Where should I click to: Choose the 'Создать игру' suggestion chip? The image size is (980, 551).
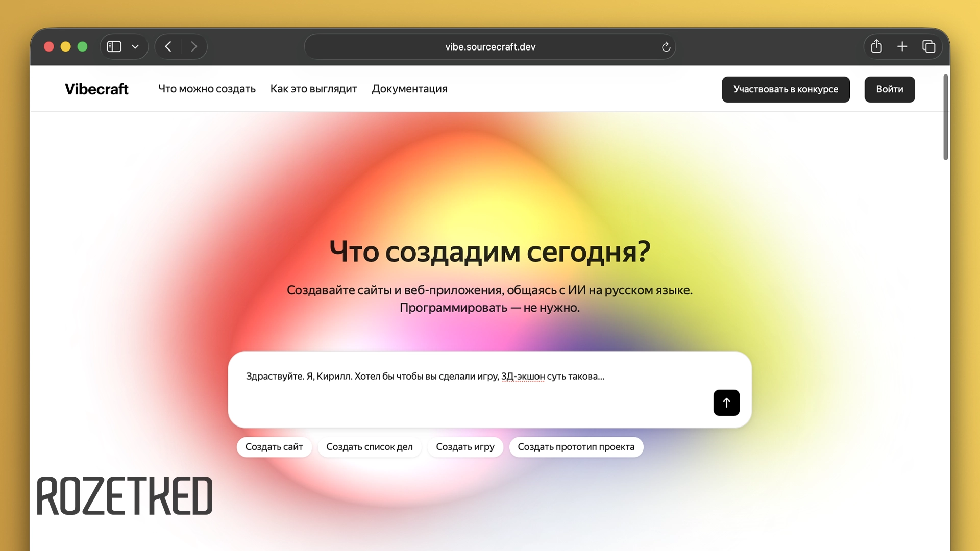tap(465, 447)
